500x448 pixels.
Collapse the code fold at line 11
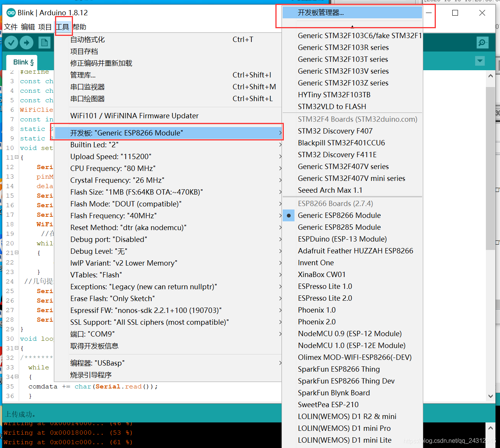16,157
